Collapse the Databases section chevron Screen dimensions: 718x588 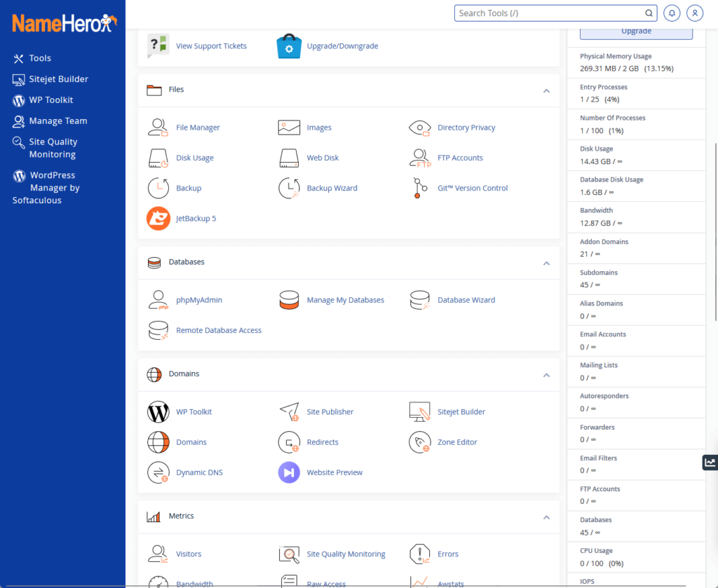pyautogui.click(x=546, y=263)
